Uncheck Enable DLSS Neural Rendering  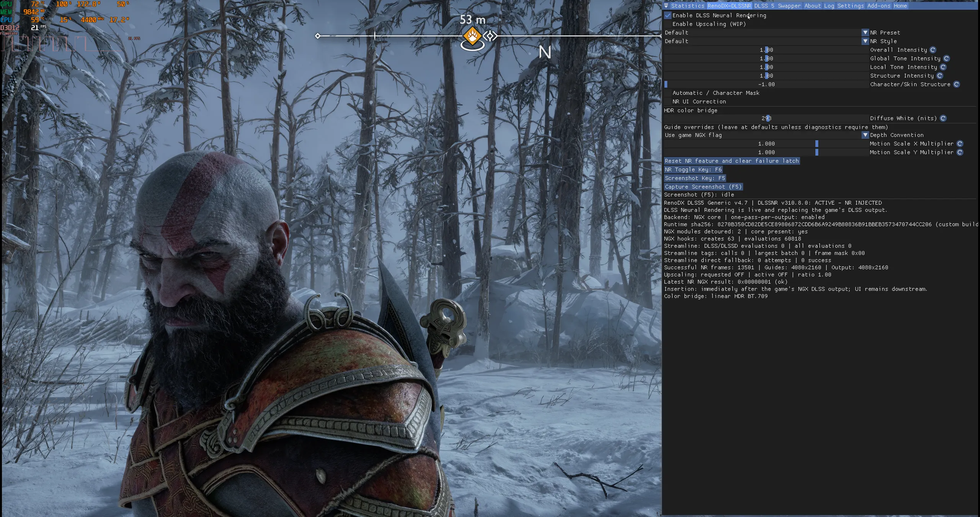point(668,15)
